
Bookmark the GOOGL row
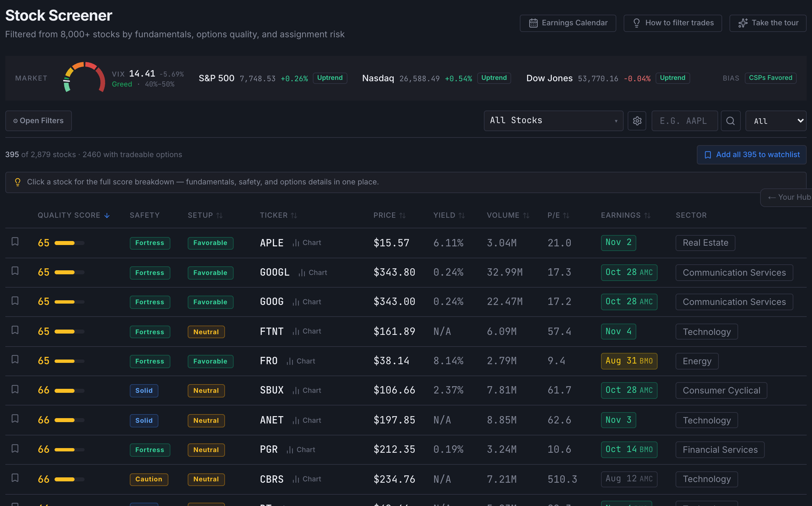[15, 271]
